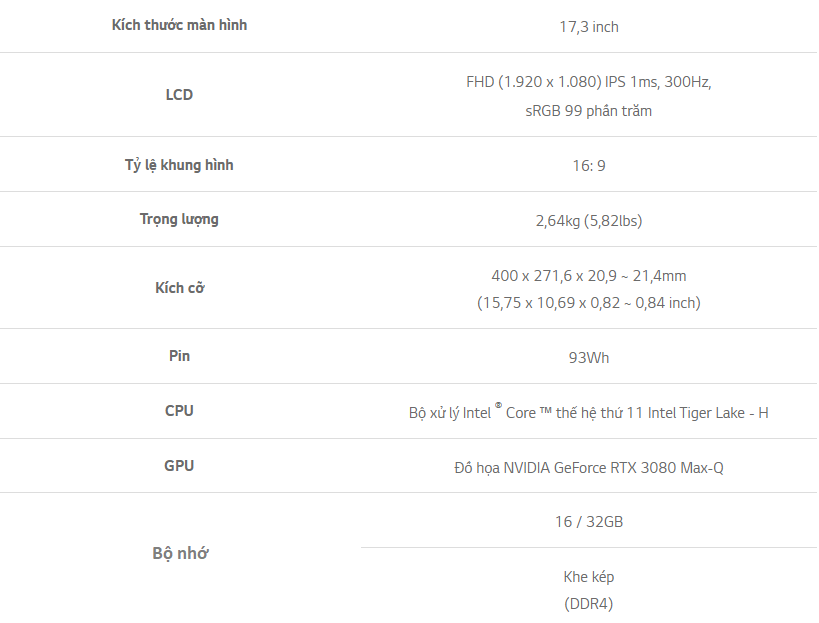Select the 17,3 inch value

point(589,27)
